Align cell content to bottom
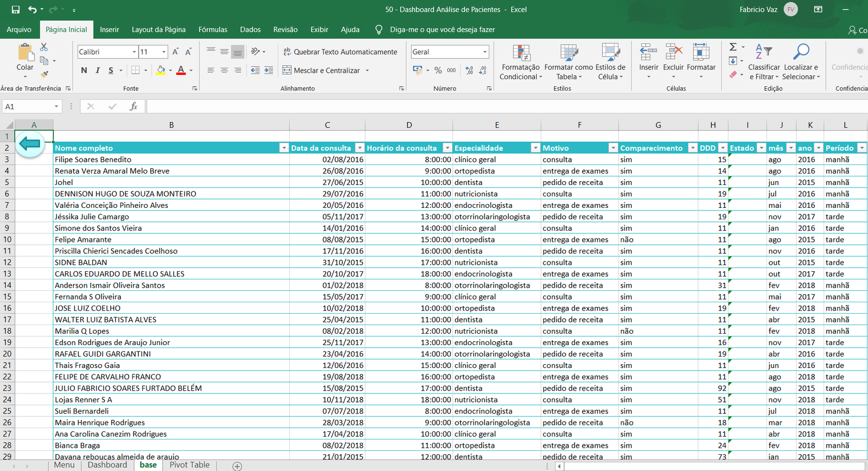The image size is (868, 471). coord(238,52)
